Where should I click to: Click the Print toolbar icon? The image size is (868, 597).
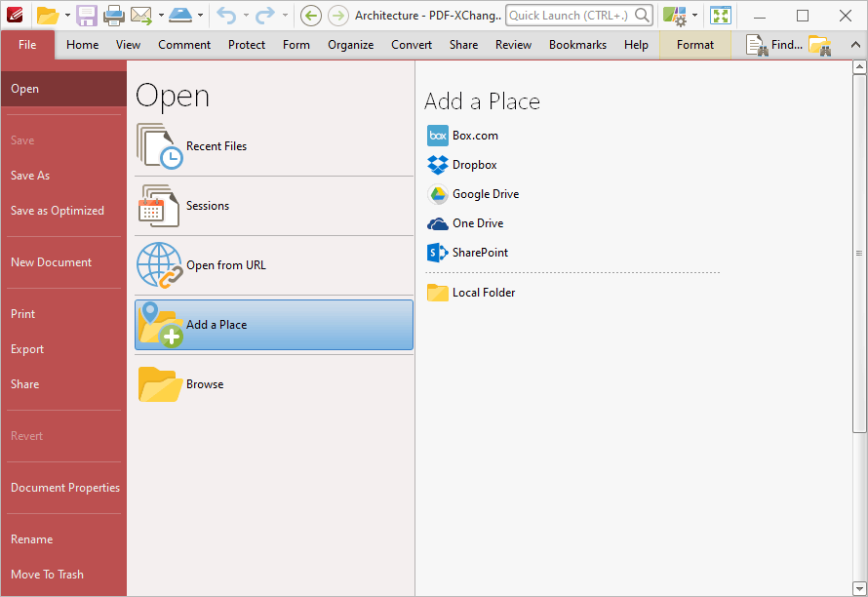tap(114, 16)
